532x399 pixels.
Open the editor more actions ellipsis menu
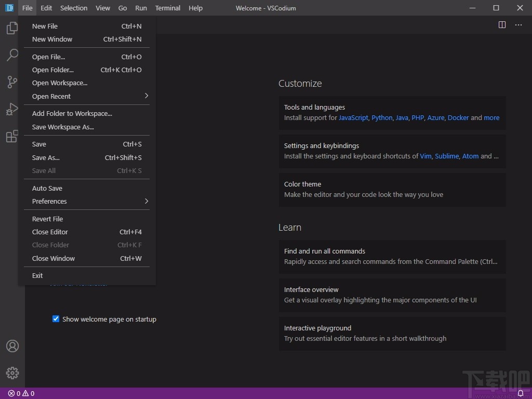[518, 24]
